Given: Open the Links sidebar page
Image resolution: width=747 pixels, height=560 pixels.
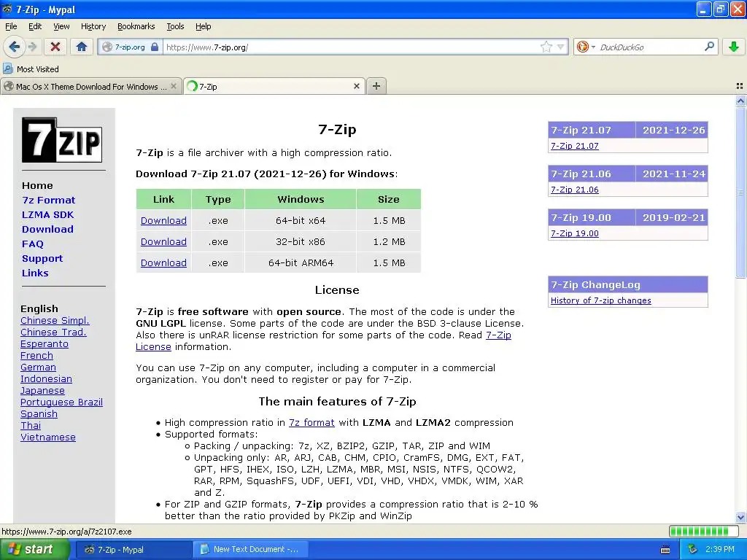Looking at the screenshot, I should point(35,273).
